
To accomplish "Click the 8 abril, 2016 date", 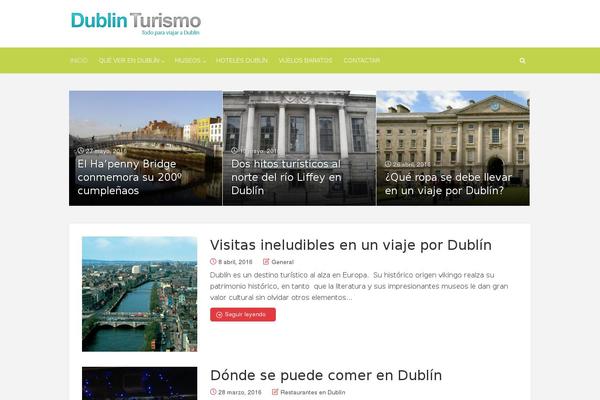I will 235,262.
